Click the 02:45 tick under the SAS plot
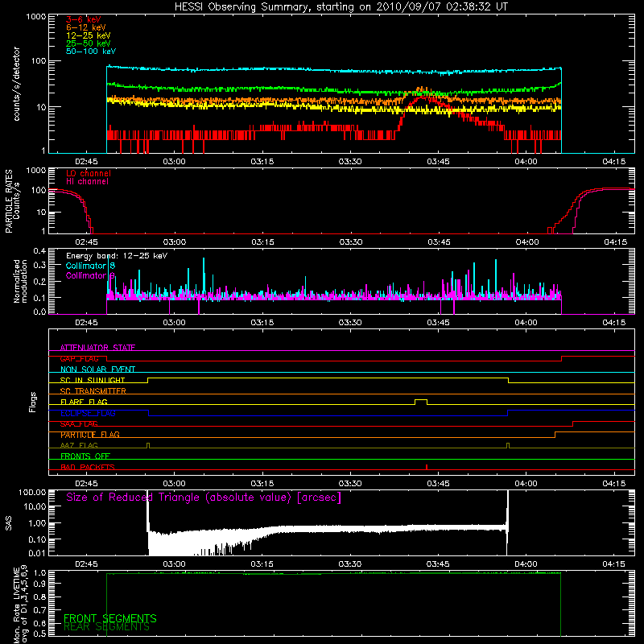This screenshot has width=644, height=644. pos(86,564)
